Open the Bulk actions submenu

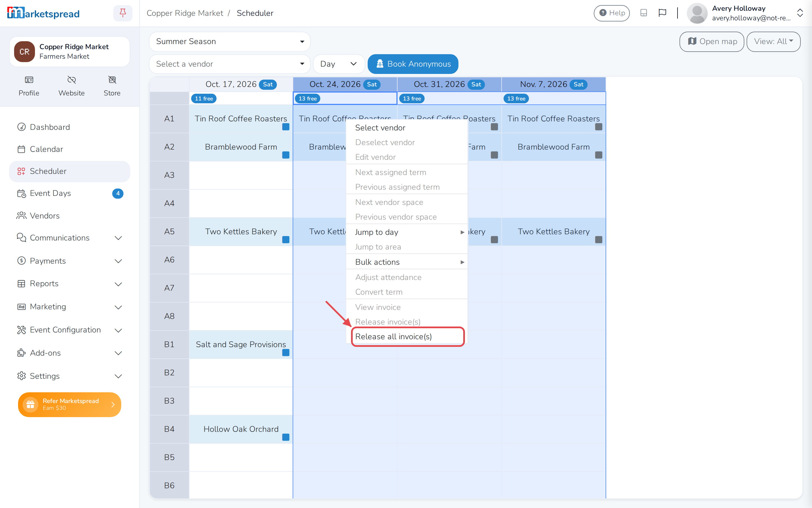407,262
